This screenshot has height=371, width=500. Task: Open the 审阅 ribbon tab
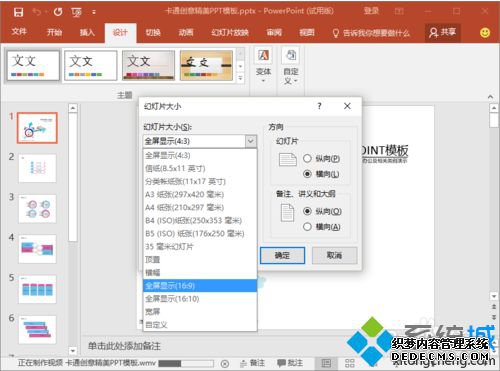(x=274, y=32)
